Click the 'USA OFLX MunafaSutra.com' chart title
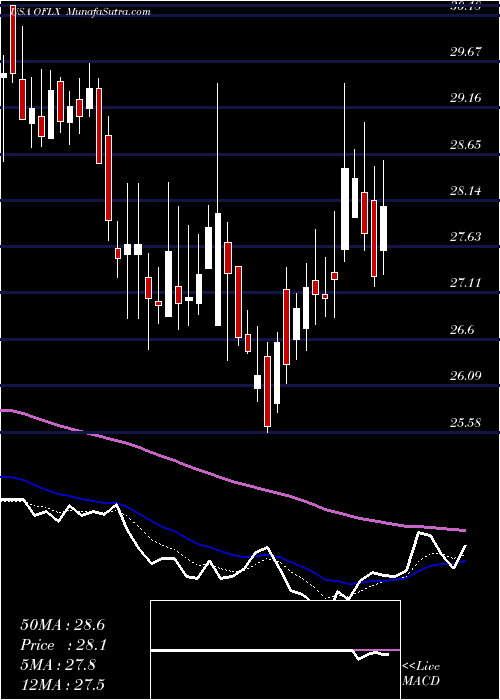The image size is (500, 700). pyautogui.click(x=80, y=12)
